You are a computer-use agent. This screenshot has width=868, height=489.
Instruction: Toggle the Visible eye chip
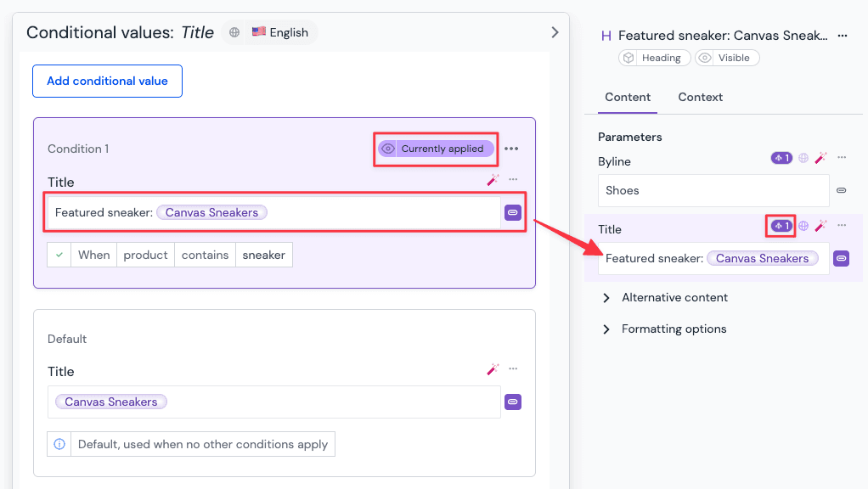(x=727, y=58)
